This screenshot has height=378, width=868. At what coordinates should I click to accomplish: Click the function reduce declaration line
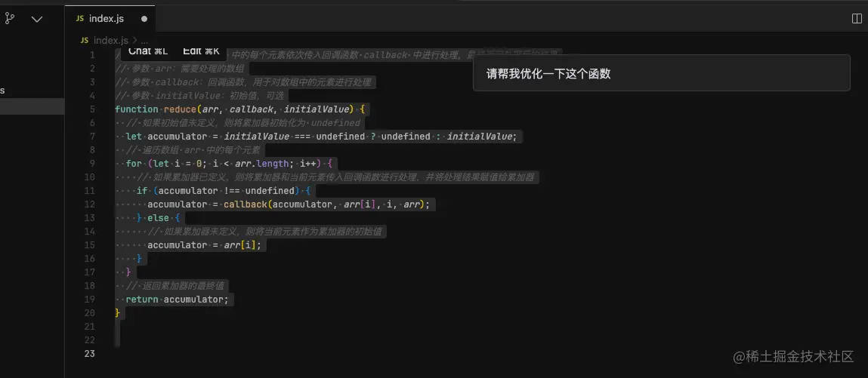(239, 109)
